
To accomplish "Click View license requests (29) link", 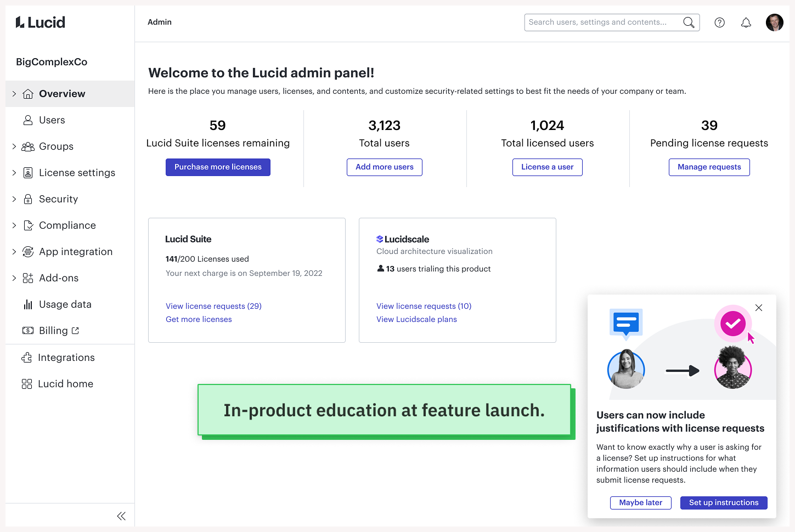I will (213, 306).
